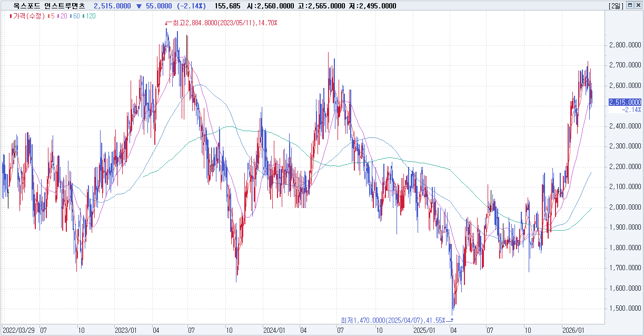Click the 2025/01 date axis label
644x336 pixels.
click(424, 330)
